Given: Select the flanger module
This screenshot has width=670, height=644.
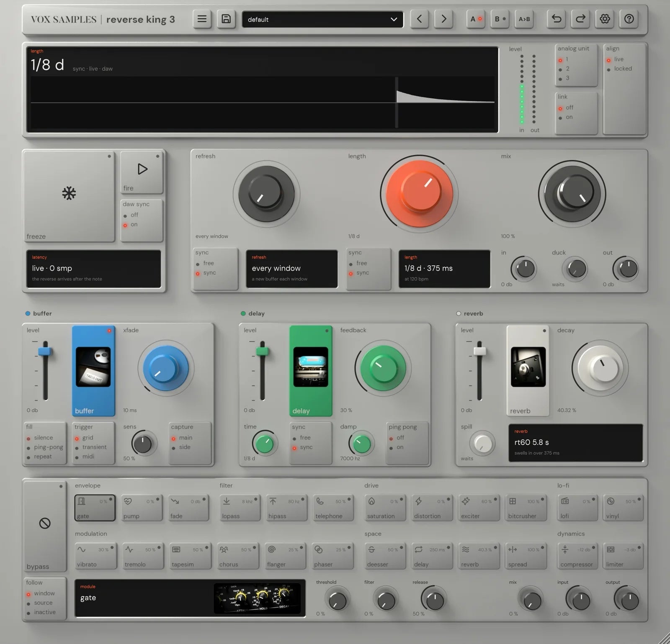Looking at the screenshot, I should (286, 556).
